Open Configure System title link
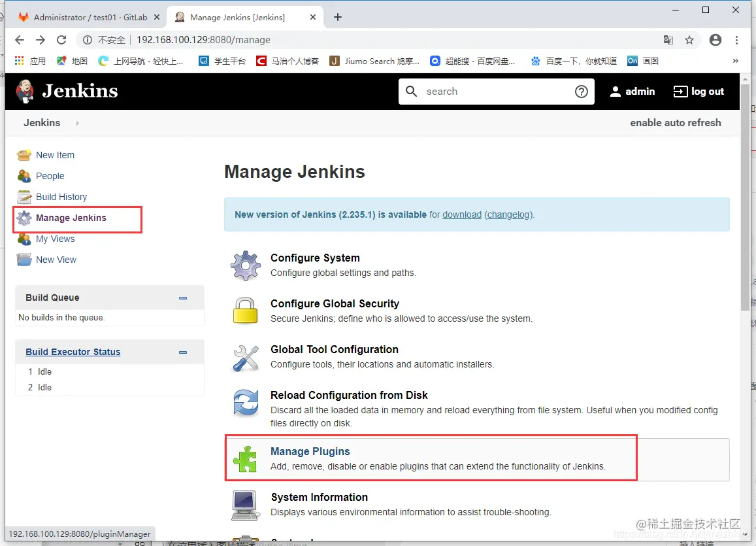This screenshot has width=756, height=546. coord(315,258)
